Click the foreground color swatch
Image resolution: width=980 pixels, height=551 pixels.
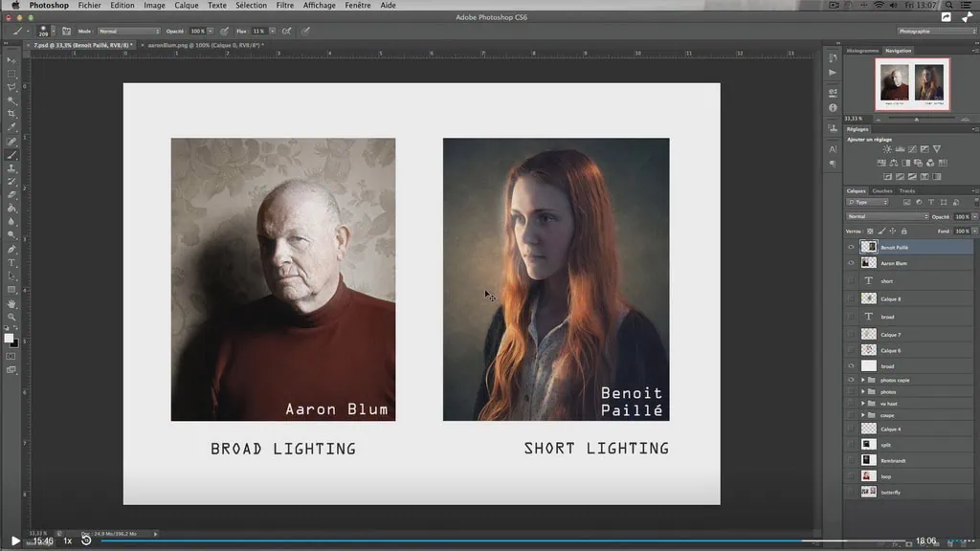[x=9, y=338]
